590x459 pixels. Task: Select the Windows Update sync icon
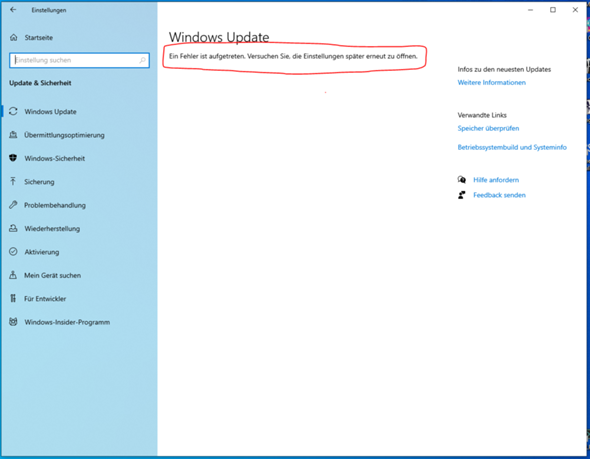coord(13,111)
